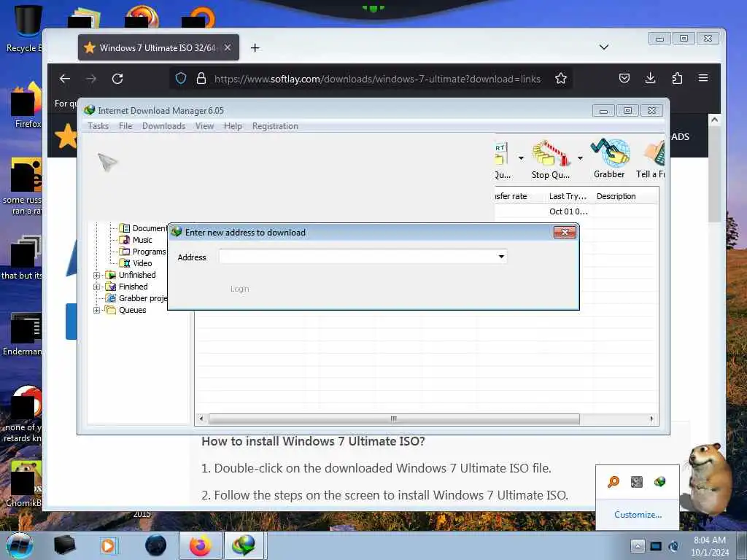Image resolution: width=747 pixels, height=560 pixels.
Task: Select the Programs category
Action: click(143, 252)
